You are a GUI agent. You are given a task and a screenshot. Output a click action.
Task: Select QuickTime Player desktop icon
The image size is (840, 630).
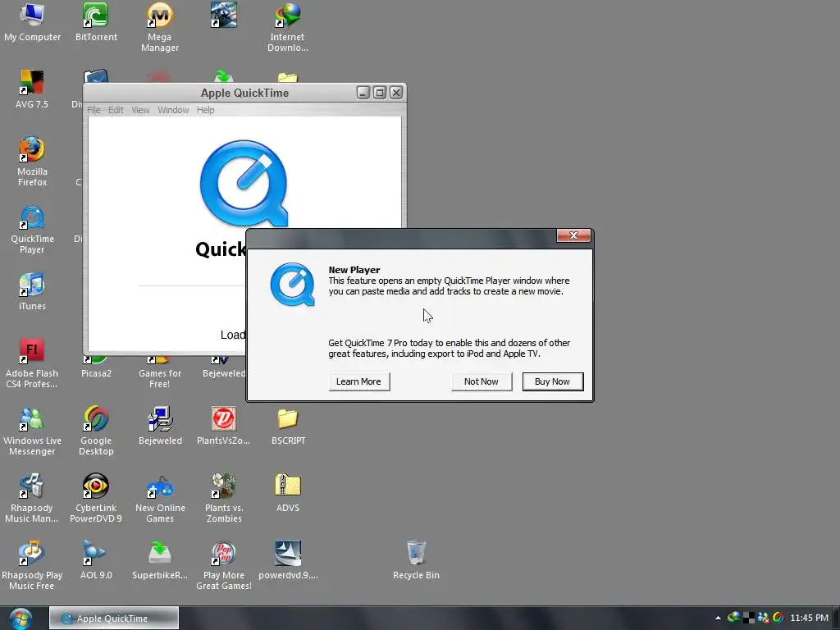(x=32, y=229)
